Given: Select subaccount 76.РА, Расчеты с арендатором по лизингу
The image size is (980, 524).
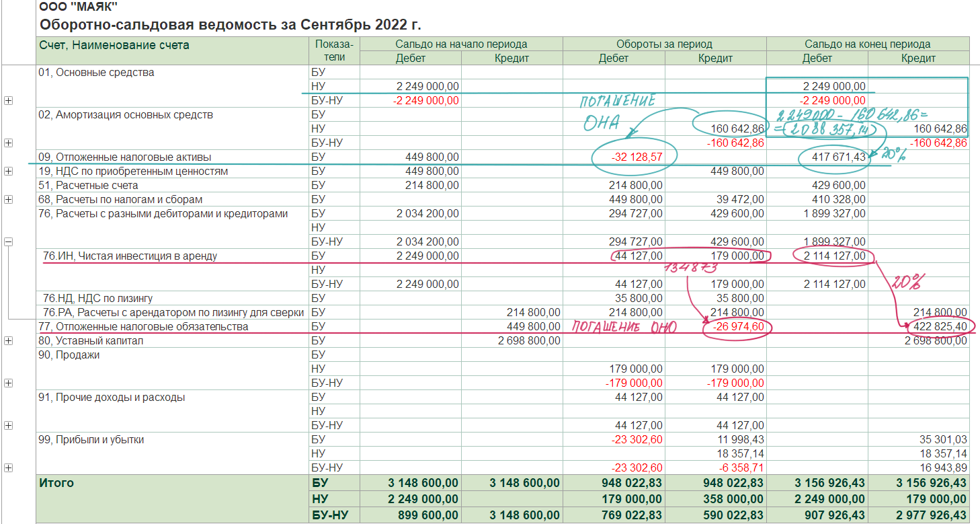Looking at the screenshot, I should click(173, 312).
